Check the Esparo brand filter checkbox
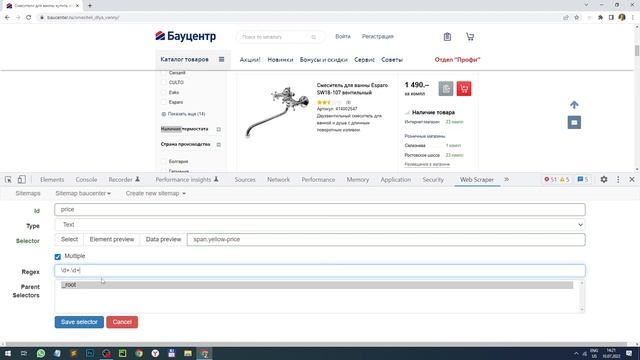640x360 pixels. [x=164, y=102]
